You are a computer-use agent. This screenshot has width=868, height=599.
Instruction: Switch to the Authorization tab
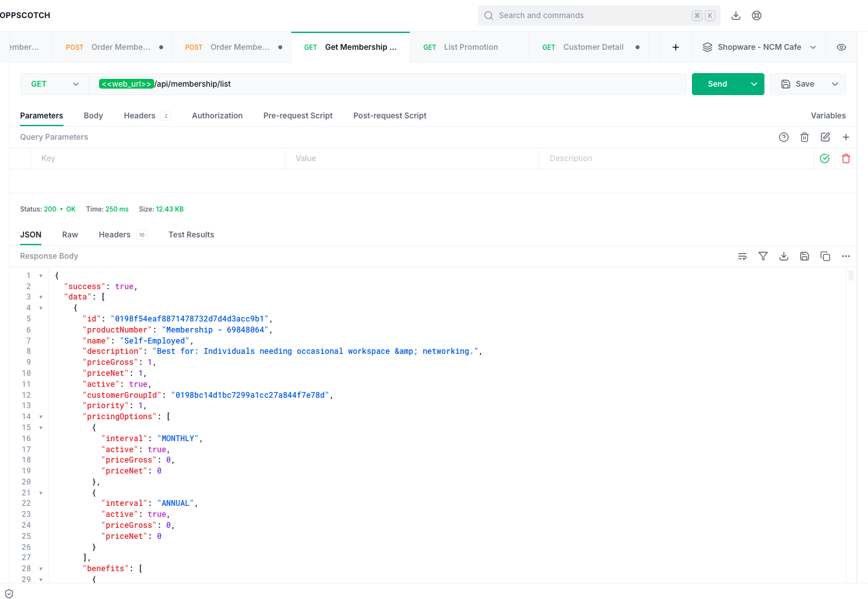pos(217,116)
